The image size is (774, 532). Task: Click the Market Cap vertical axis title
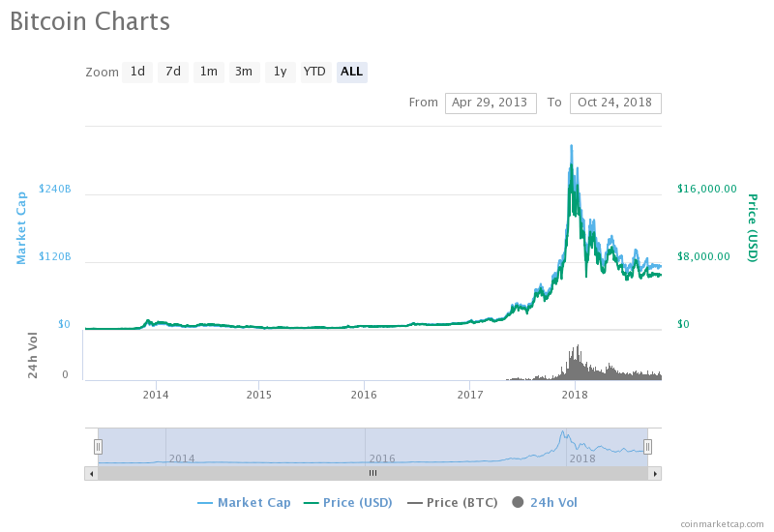point(20,228)
